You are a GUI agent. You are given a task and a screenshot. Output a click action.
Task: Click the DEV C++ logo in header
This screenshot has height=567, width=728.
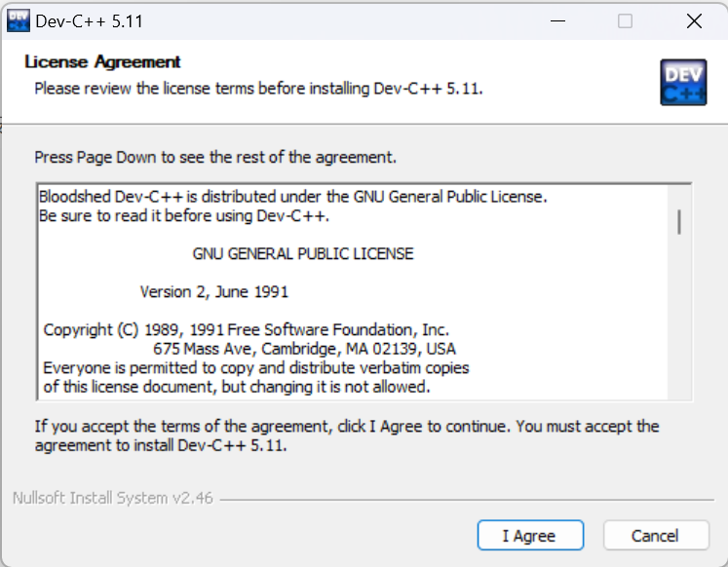(x=683, y=83)
